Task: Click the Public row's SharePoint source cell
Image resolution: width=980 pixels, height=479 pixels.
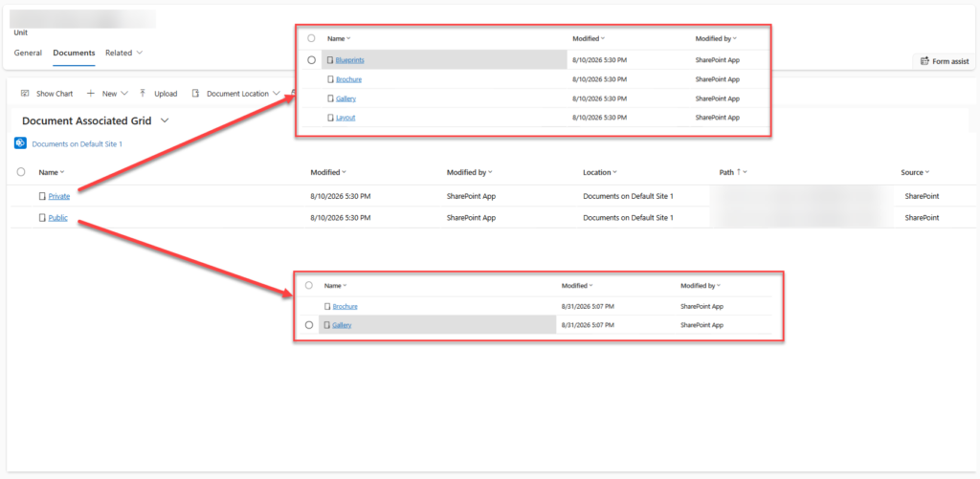Action: click(922, 218)
